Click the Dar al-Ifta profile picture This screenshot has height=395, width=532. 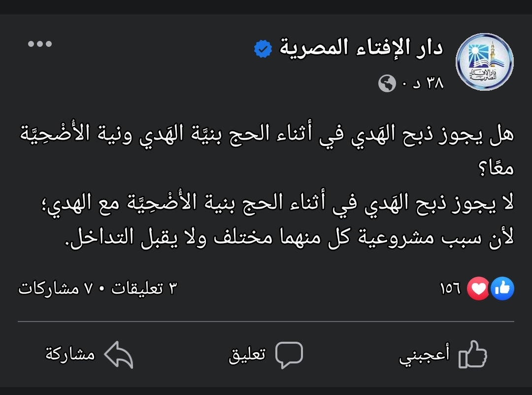point(484,62)
